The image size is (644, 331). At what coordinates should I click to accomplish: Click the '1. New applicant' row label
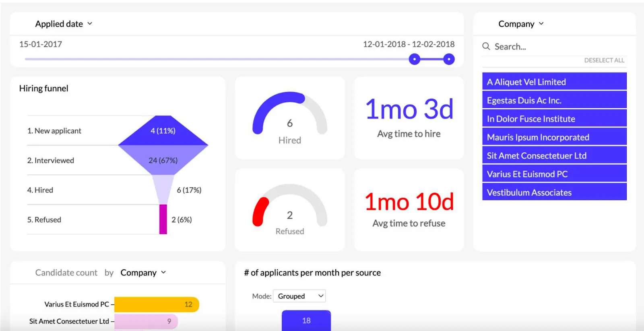point(54,131)
